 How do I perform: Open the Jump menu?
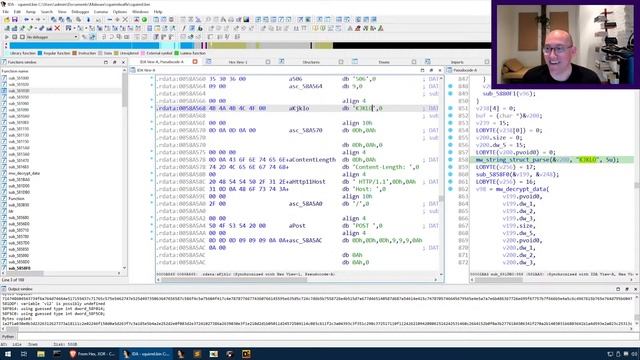31,12
